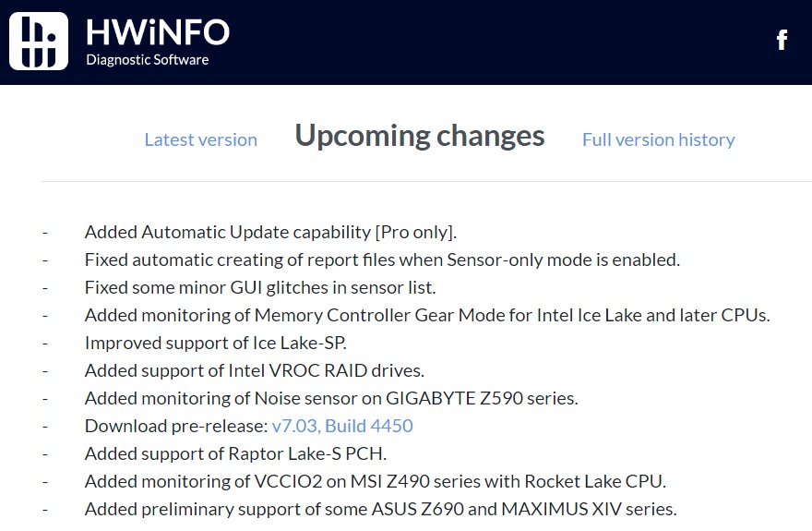Click the dash bullet before Raptor Lake-S entry
The image size is (812, 531).
[44, 453]
